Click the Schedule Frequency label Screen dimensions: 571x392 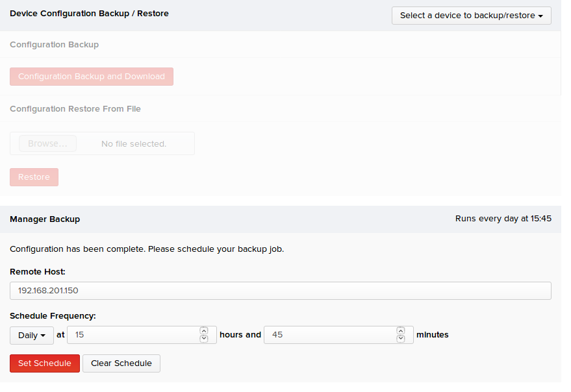click(53, 316)
